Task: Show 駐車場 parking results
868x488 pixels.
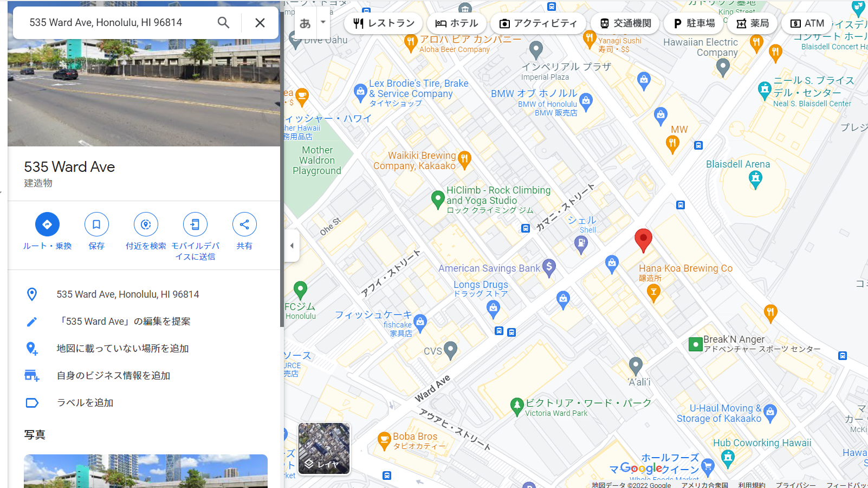Action: click(694, 23)
